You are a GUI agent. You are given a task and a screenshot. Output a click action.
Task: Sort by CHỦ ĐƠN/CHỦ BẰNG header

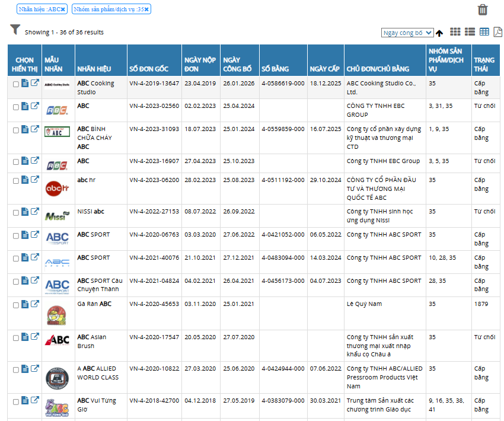[378, 69]
